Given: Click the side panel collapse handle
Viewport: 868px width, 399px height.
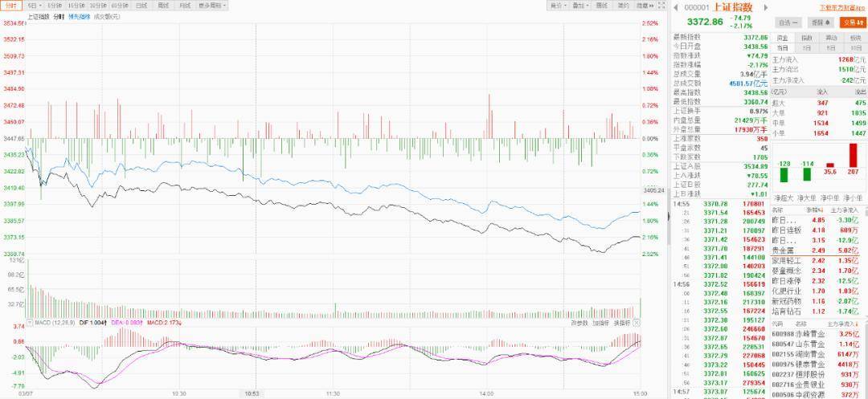Looking at the screenshot, I should [x=669, y=218].
